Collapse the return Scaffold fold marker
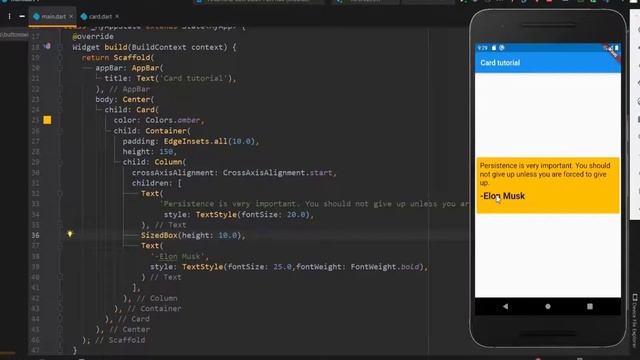The image size is (640, 360). [60, 58]
